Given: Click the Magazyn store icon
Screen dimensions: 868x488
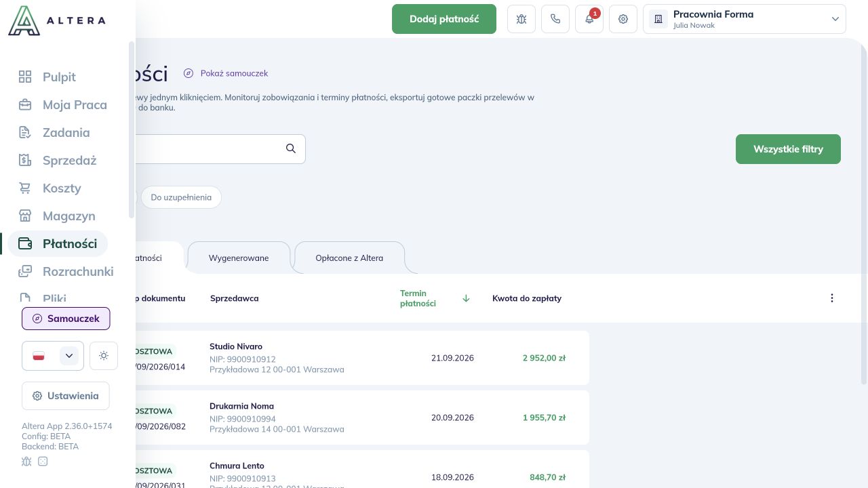Looking at the screenshot, I should 25,216.
